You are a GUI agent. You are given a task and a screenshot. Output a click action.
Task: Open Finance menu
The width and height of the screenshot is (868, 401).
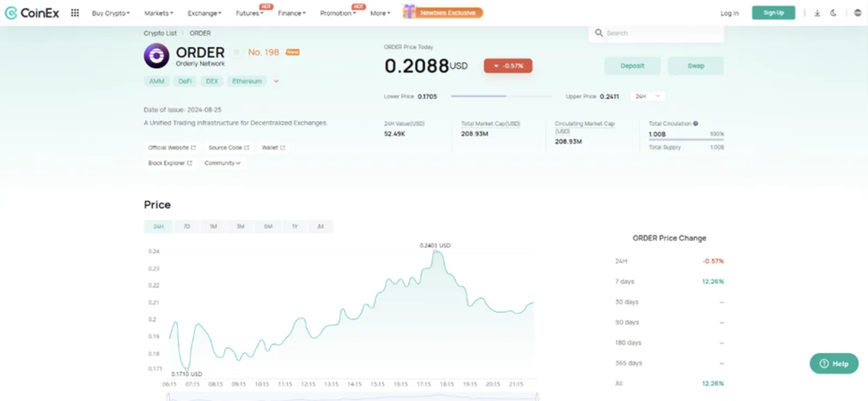[292, 13]
